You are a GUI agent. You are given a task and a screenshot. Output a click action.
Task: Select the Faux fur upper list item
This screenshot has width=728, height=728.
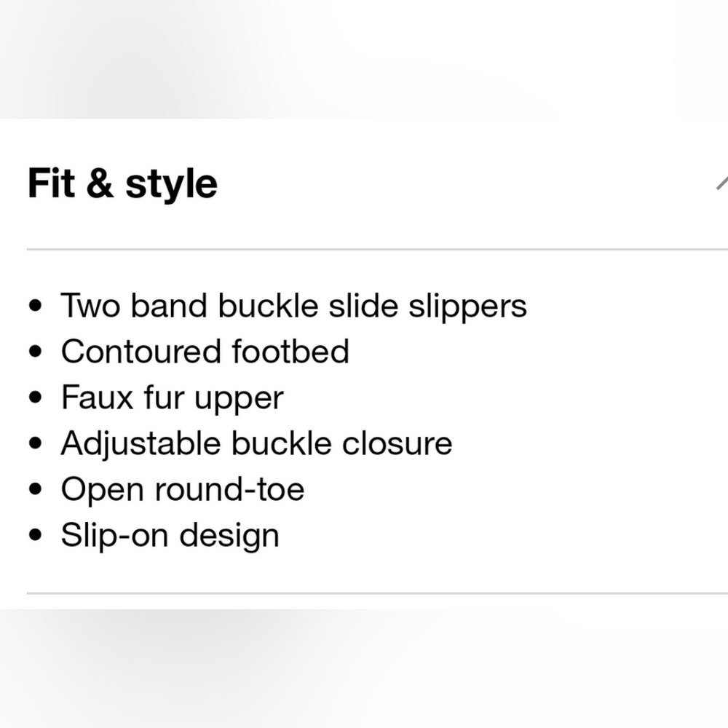coord(173,398)
